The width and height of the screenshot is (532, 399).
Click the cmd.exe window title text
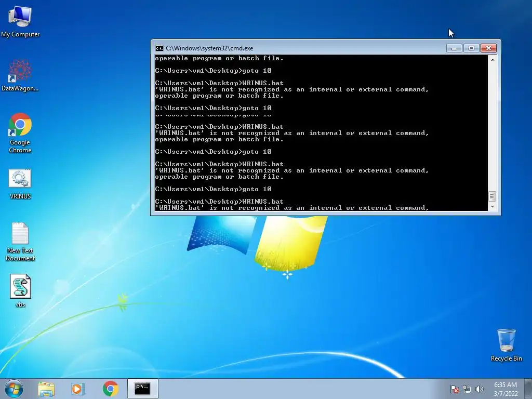(x=209, y=48)
